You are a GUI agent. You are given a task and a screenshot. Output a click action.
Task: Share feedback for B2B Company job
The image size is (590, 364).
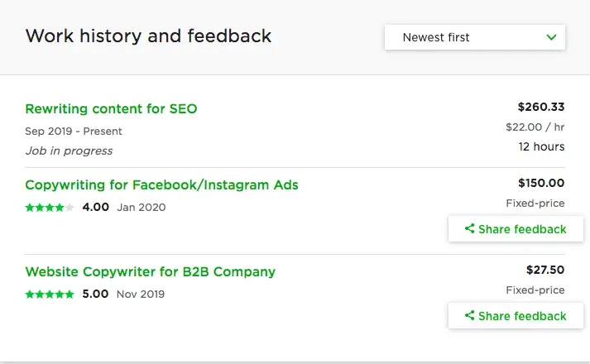pyautogui.click(x=516, y=316)
